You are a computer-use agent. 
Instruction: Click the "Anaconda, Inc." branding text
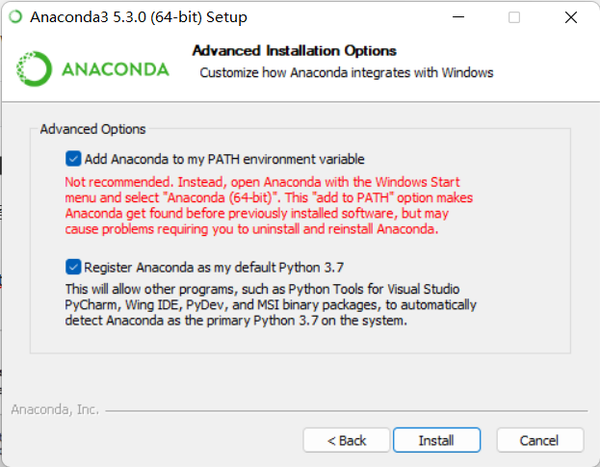click(x=53, y=410)
